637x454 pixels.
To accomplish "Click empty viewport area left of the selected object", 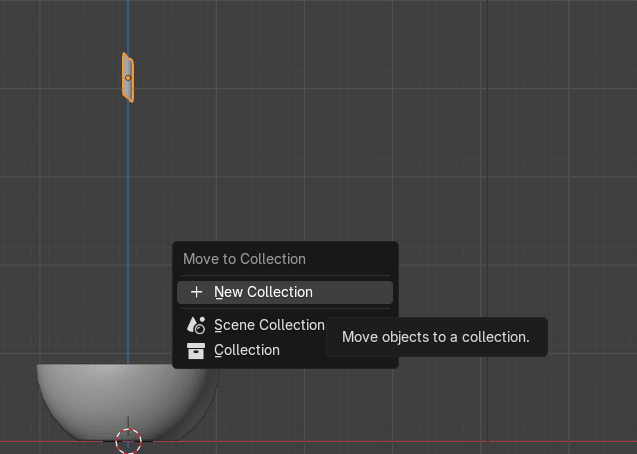I will click(60, 80).
